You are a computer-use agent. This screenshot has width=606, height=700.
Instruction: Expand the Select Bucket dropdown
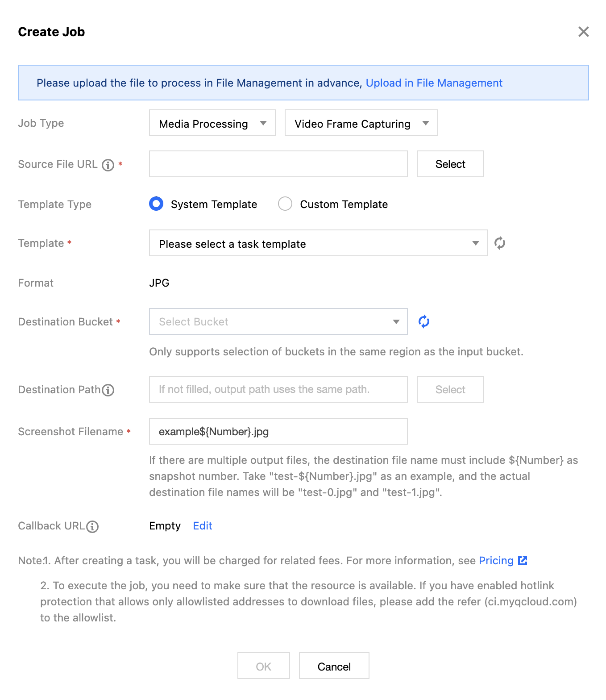[x=278, y=321]
